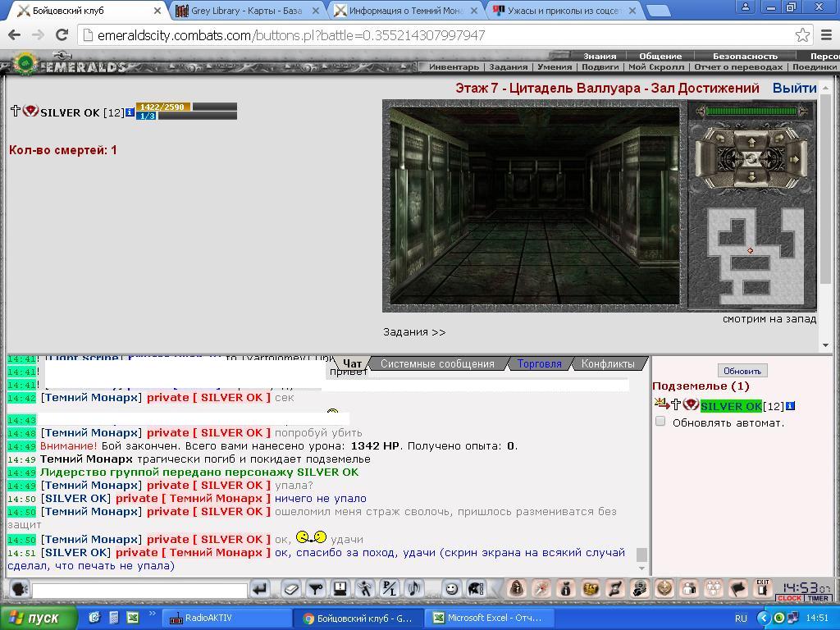This screenshot has width=840, height=630.
Task: Clear the chat with the eraser icon
Action: [x=291, y=589]
